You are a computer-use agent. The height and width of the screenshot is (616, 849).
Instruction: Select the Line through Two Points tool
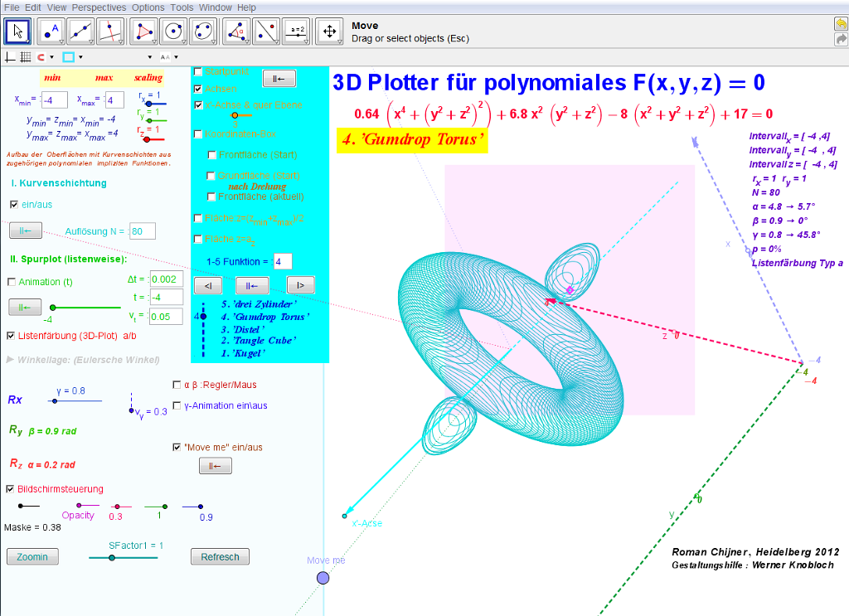coord(81,32)
